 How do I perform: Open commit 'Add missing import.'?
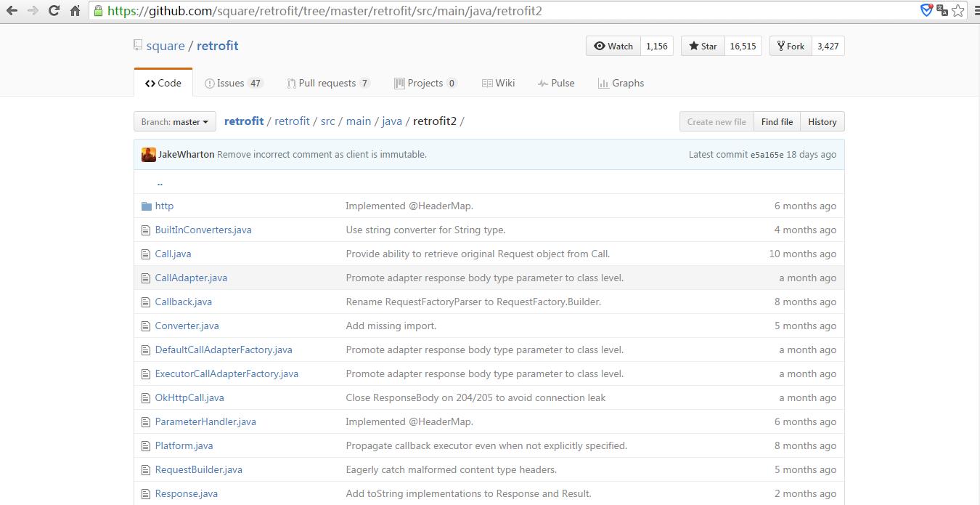(x=391, y=326)
